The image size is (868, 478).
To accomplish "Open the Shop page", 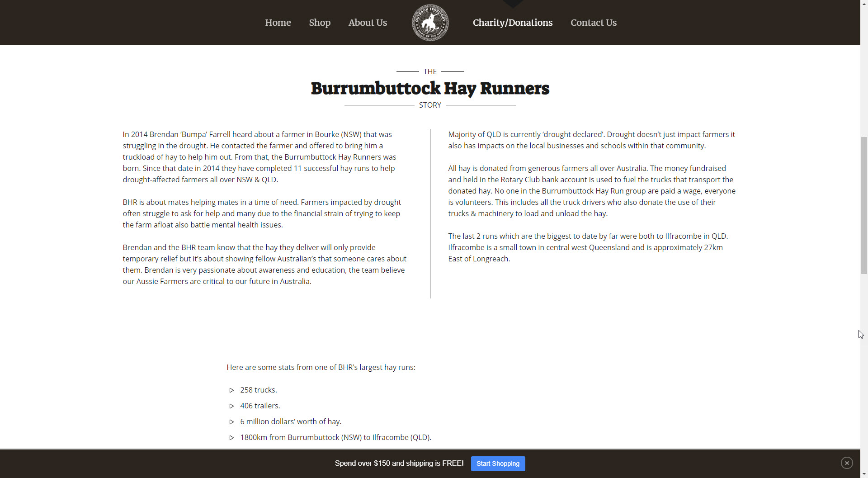I will coord(320,23).
